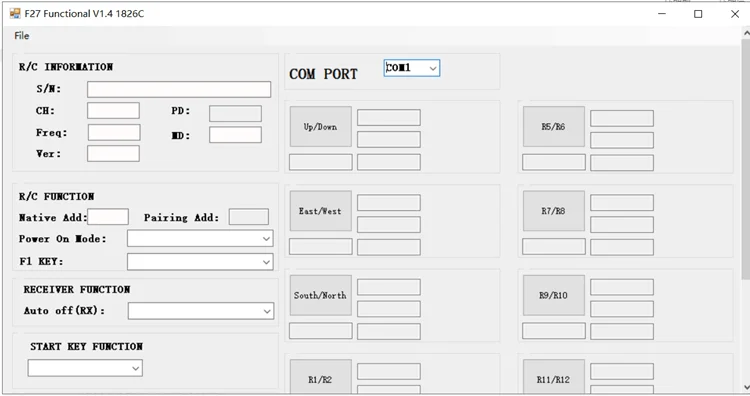Click the R1/R2 button

coord(320,377)
